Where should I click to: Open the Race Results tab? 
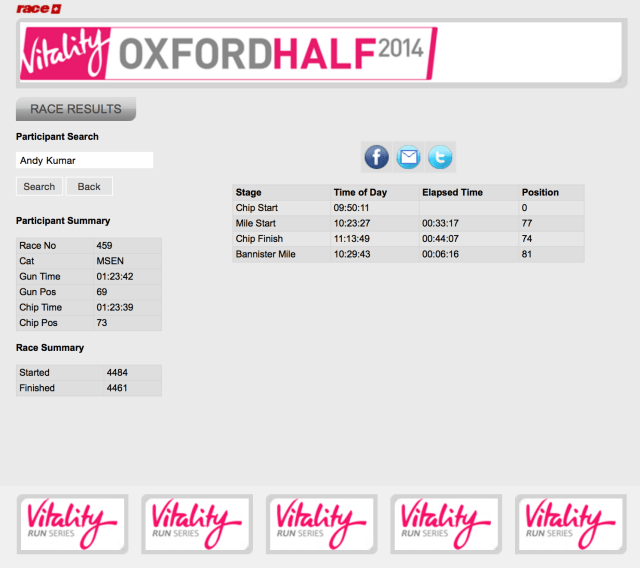pos(76,109)
